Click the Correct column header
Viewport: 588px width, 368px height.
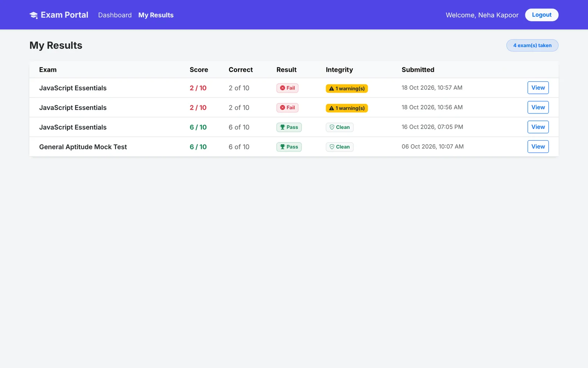pyautogui.click(x=241, y=70)
